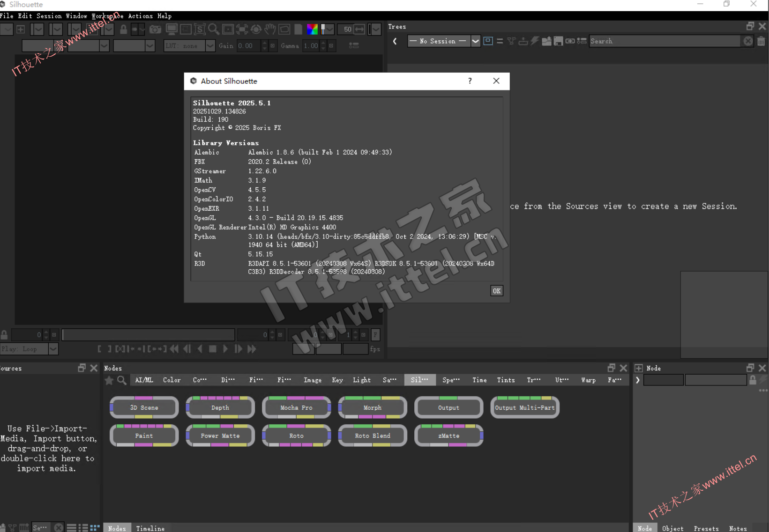Click the RGB color channel swatch
The width and height of the screenshot is (769, 532).
click(x=312, y=30)
